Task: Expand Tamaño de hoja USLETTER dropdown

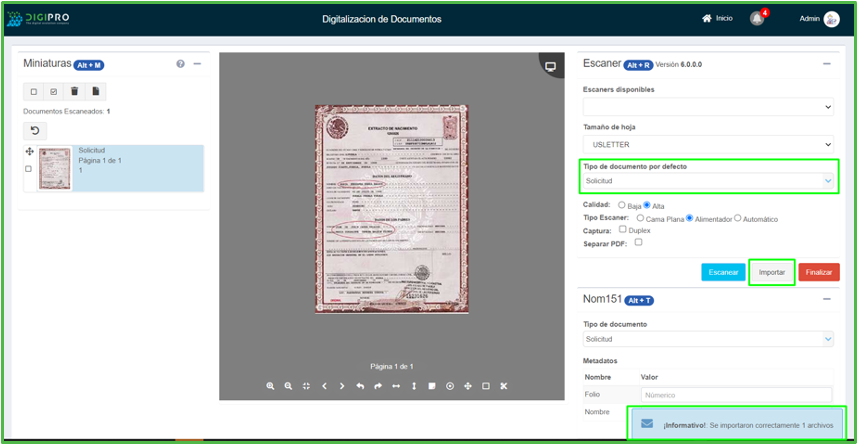Action: [x=708, y=143]
